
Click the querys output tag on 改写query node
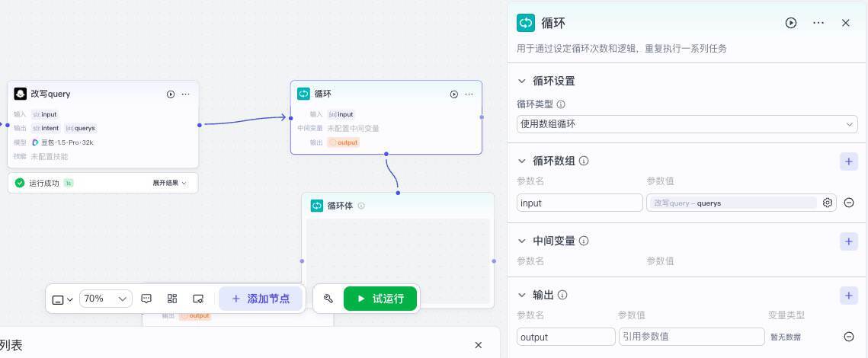[80, 129]
